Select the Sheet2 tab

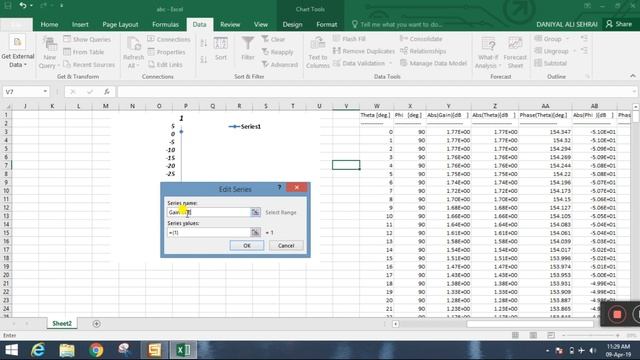click(62, 323)
